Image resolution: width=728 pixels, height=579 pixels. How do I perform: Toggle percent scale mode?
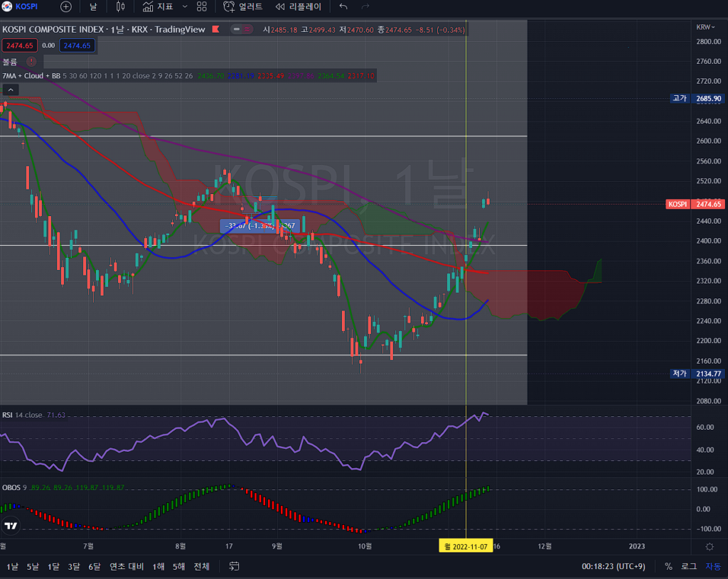(668, 566)
